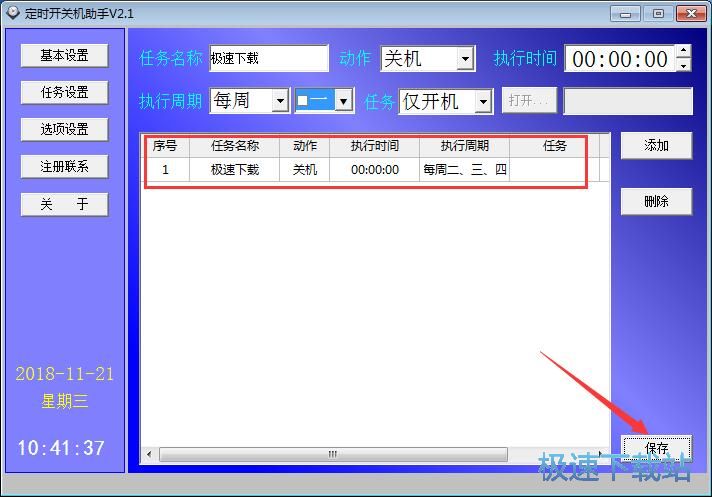Decrease execution time with down arrow
The width and height of the screenshot is (712, 497).
[x=683, y=65]
